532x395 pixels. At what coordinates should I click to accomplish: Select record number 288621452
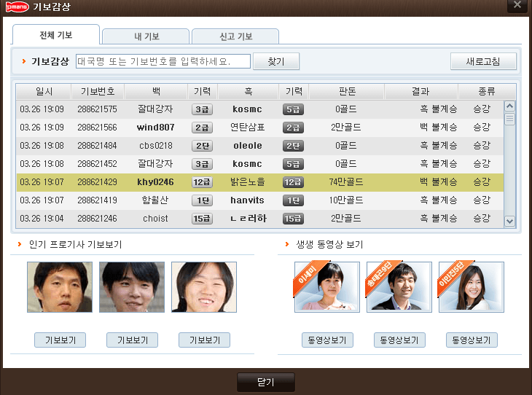[x=260, y=164]
